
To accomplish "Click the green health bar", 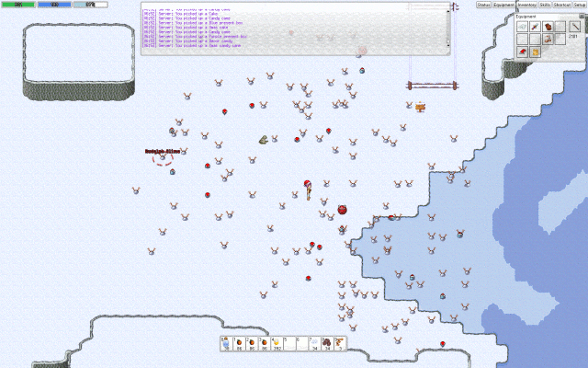I will coord(18,5).
